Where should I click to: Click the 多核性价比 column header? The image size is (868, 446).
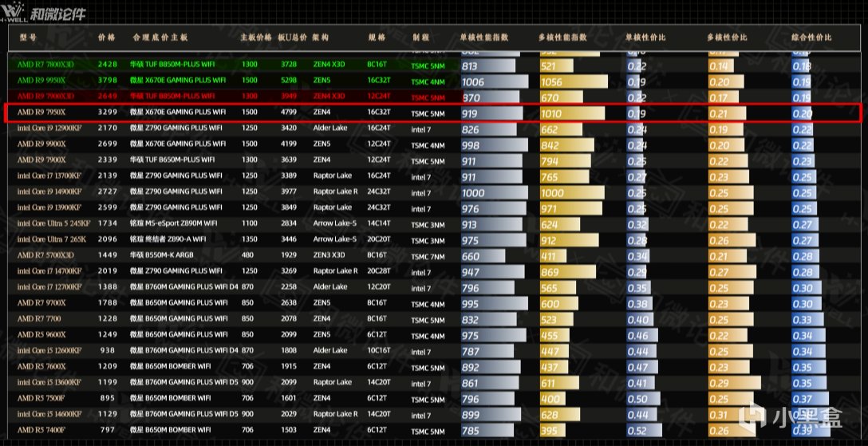pyautogui.click(x=727, y=37)
